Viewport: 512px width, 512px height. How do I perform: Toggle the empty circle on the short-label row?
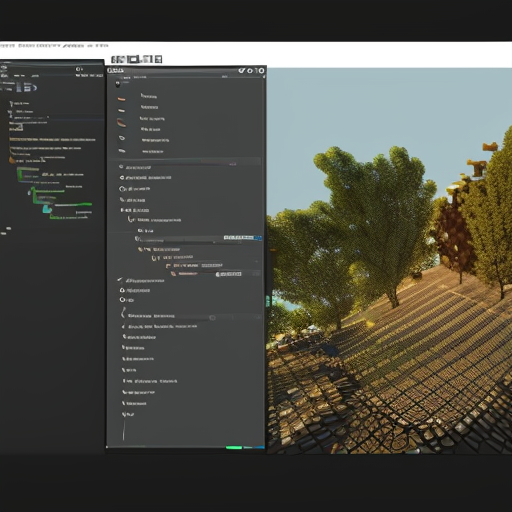point(122,300)
